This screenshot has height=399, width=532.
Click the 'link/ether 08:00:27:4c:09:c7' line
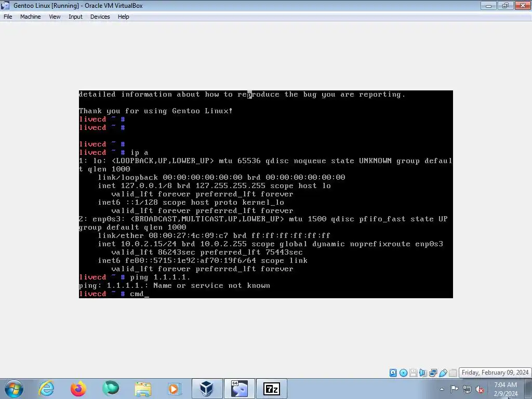(x=214, y=235)
